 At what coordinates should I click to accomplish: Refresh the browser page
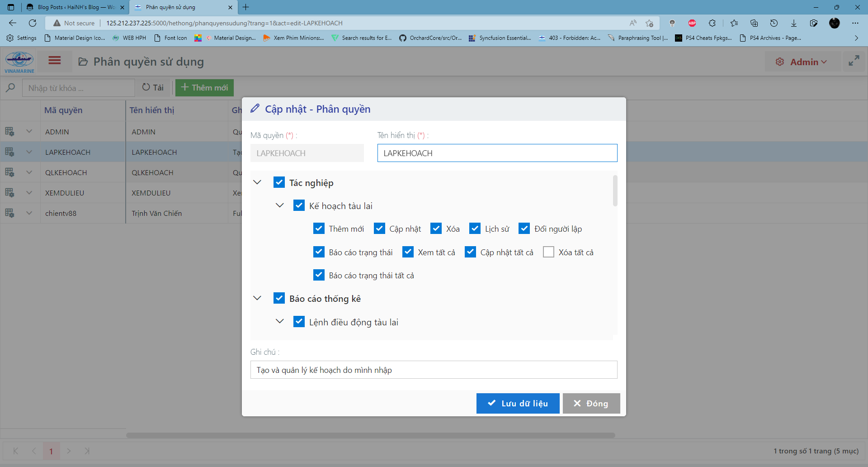tap(33, 23)
